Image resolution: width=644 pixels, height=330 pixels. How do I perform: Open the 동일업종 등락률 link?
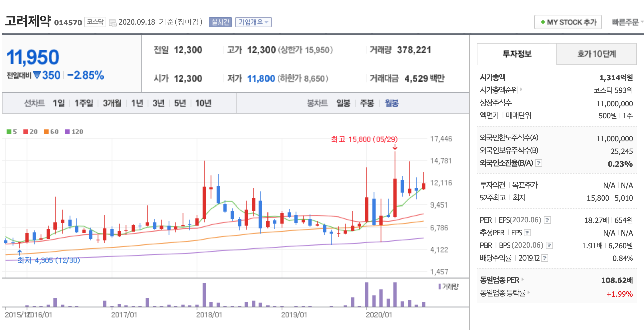pos(505,293)
